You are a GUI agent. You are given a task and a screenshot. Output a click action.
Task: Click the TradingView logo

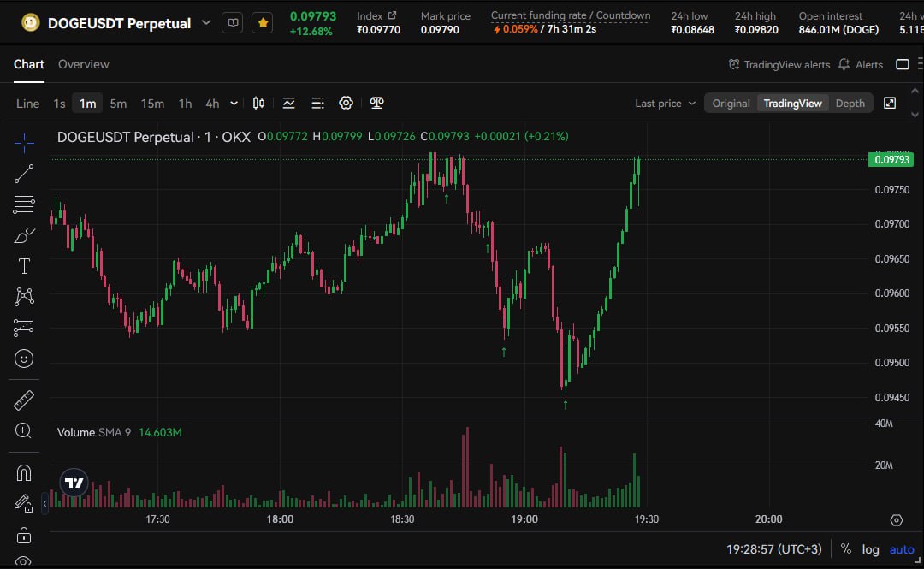(74, 483)
